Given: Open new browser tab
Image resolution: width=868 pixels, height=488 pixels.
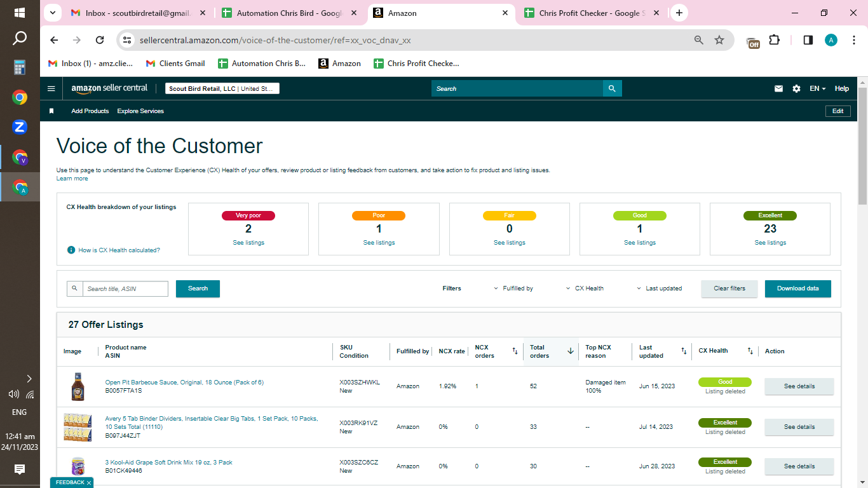Looking at the screenshot, I should click(679, 13).
